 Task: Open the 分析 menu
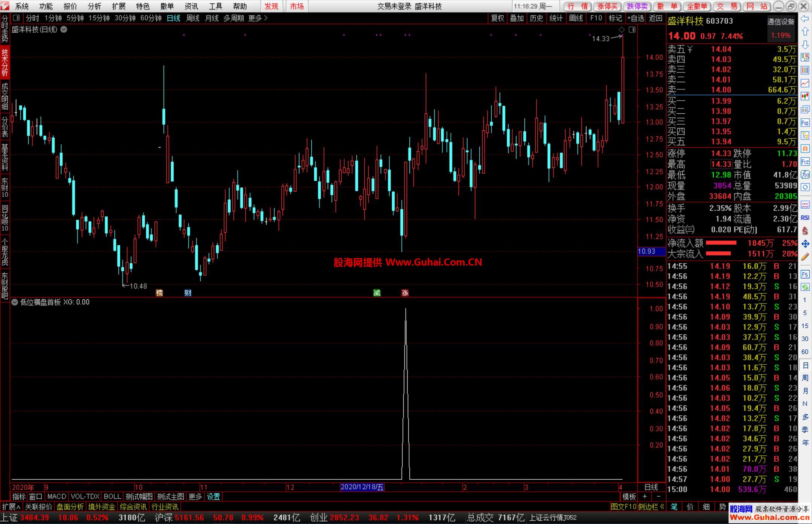coord(94,6)
